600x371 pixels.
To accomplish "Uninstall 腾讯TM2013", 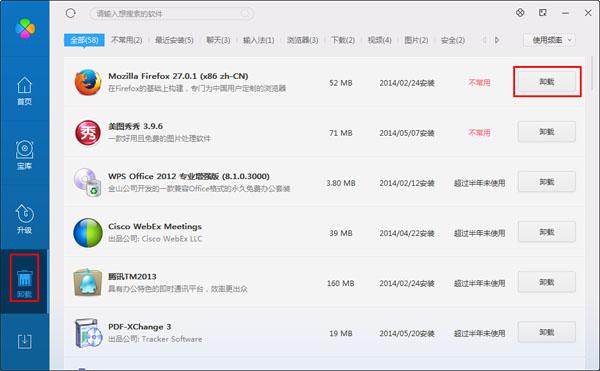I will tap(547, 282).
